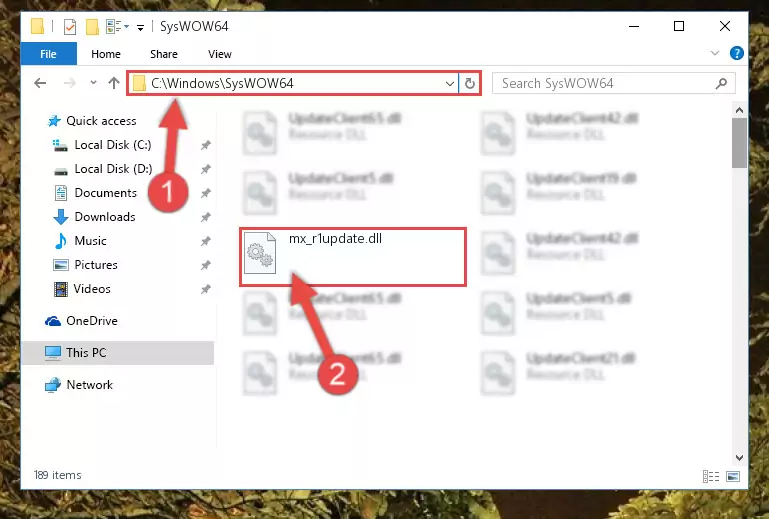This screenshot has height=519, width=769.
Task: Click the New folder icon in title bar
Action: click(x=92, y=26)
